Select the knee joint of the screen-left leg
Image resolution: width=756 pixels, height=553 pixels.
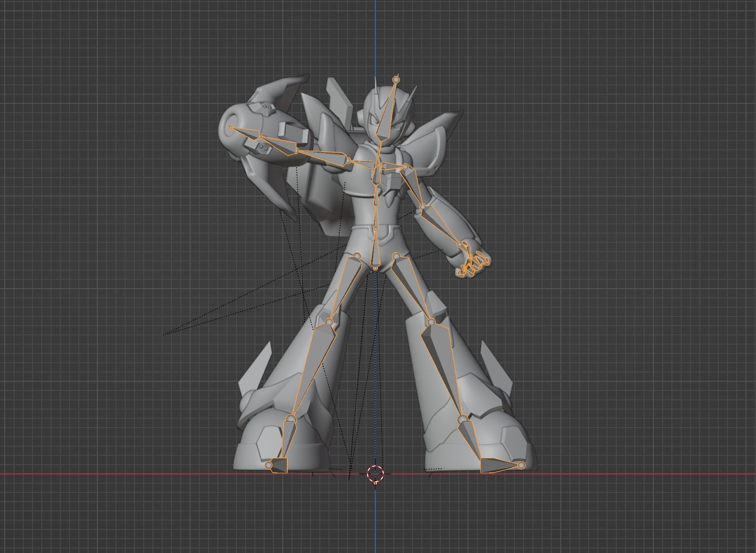tap(329, 321)
